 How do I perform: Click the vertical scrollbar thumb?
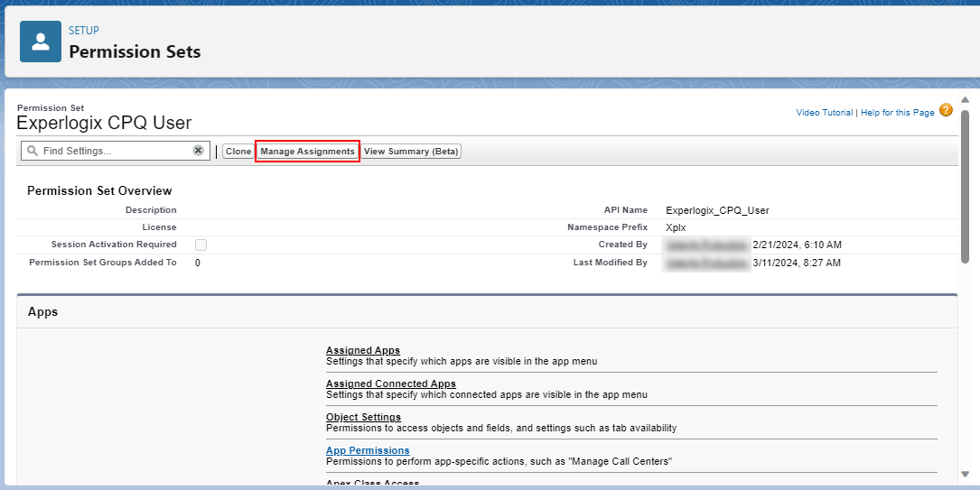click(x=965, y=186)
